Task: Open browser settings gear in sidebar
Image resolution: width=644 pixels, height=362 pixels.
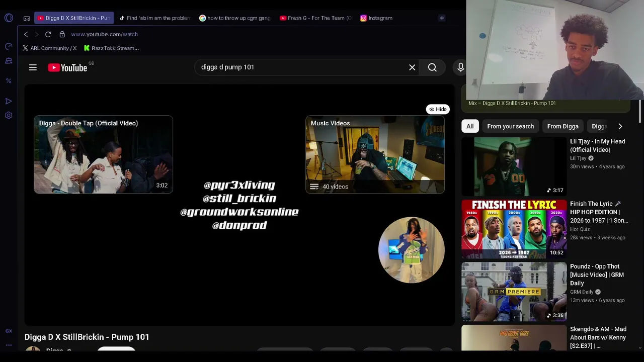Action: coord(9,115)
